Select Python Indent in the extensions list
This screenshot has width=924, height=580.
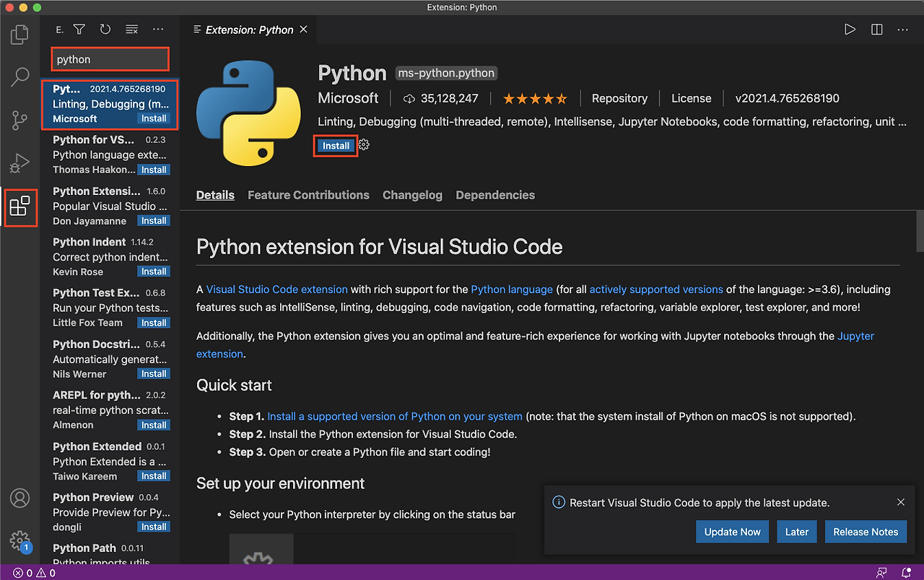pos(110,256)
